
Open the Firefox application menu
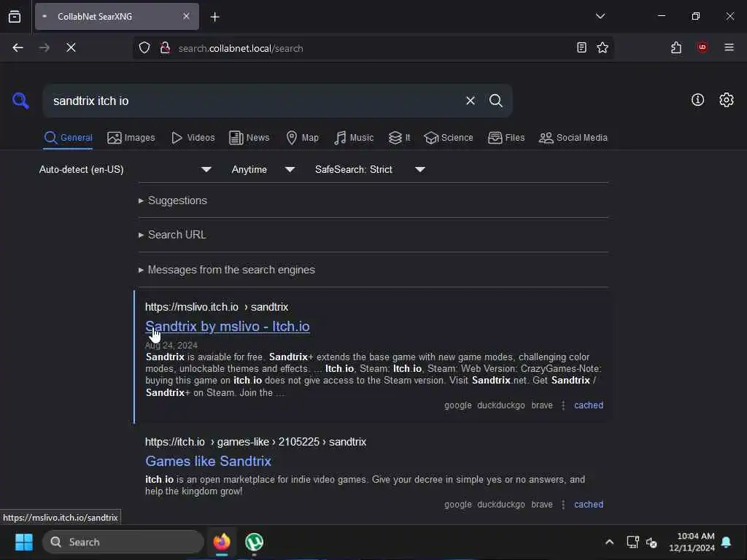click(x=729, y=47)
